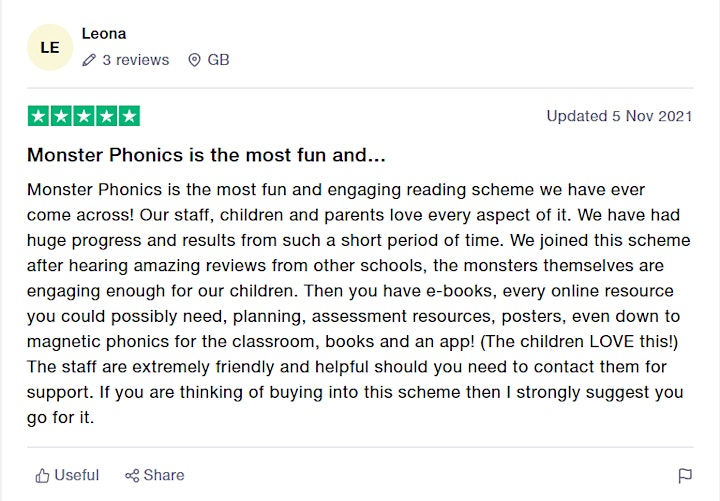The width and height of the screenshot is (720, 501).
Task: Click the third green rating star
Action: (x=84, y=116)
